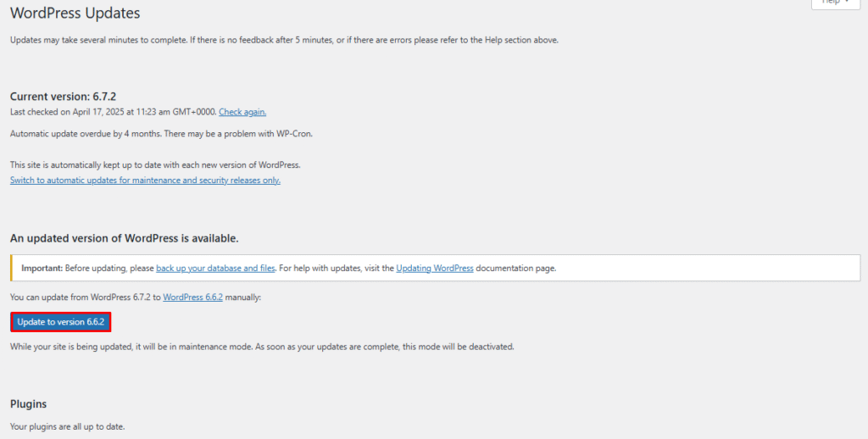Click "This site is automatically kept up to date" text
Viewport: 868px width, 439px height.
pyautogui.click(x=155, y=164)
